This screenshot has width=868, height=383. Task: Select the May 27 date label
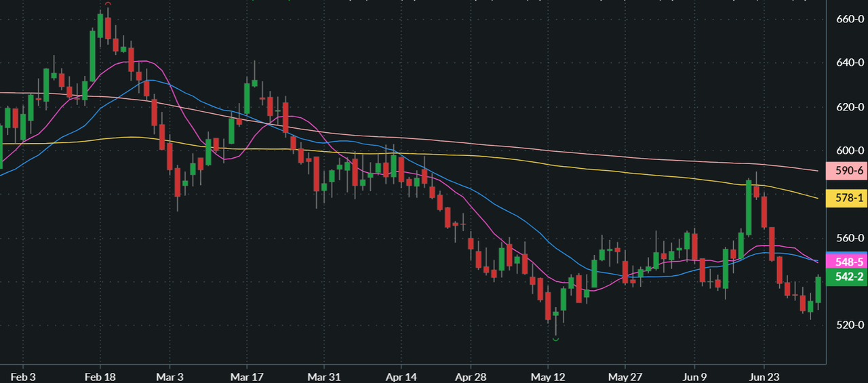tap(625, 376)
